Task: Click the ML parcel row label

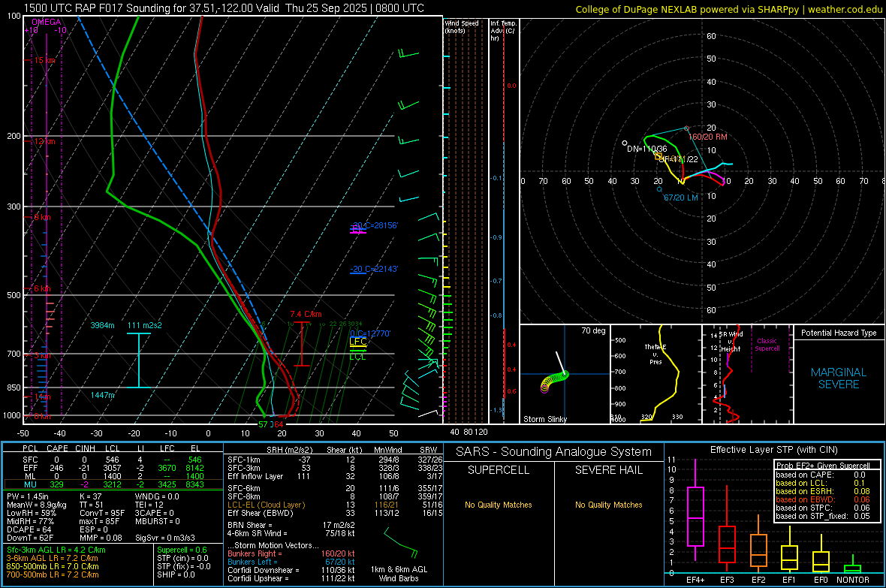Action: (x=30, y=476)
